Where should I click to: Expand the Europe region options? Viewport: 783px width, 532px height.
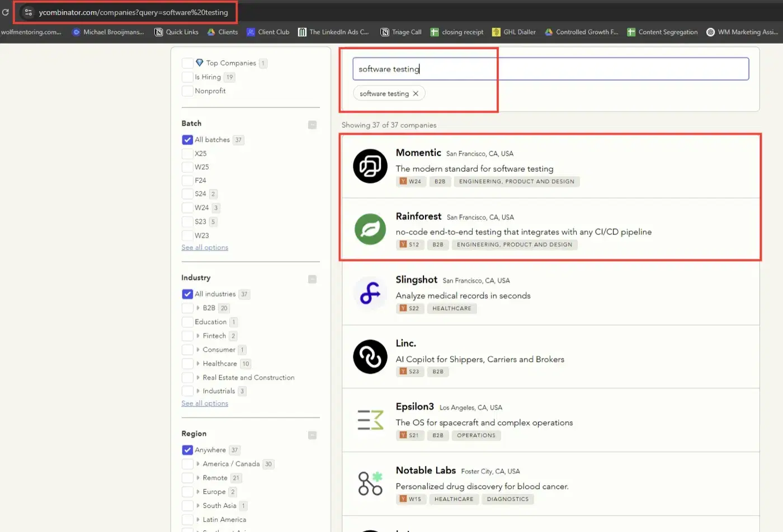point(198,492)
